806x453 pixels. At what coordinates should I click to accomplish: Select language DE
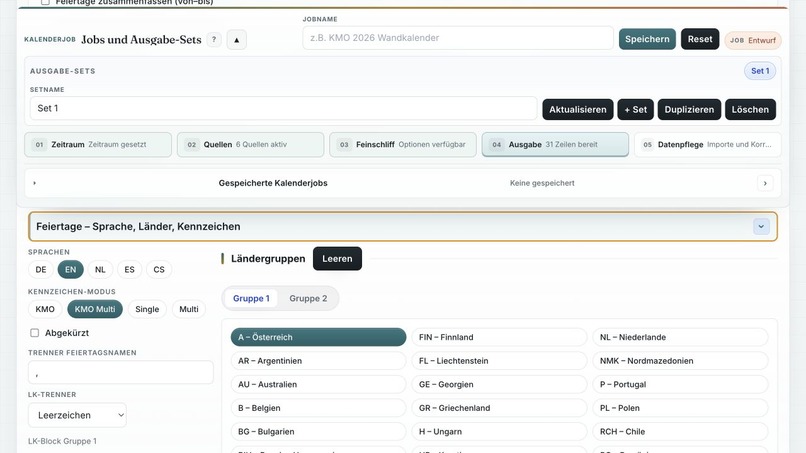(x=41, y=269)
